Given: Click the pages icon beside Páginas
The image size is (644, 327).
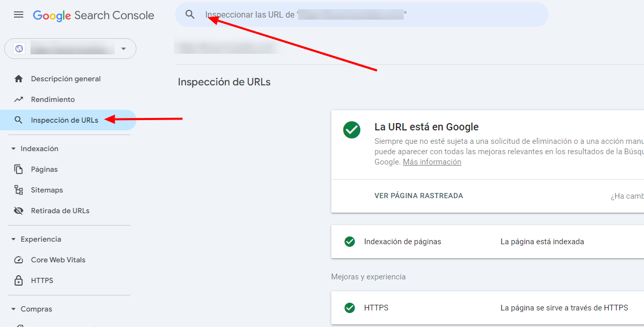Looking at the screenshot, I should tap(19, 169).
